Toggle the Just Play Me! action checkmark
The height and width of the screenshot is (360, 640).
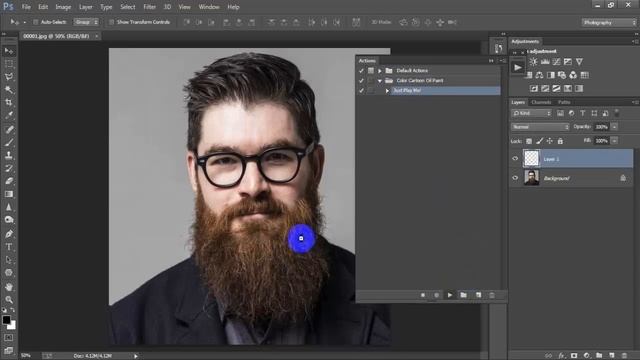click(x=361, y=90)
